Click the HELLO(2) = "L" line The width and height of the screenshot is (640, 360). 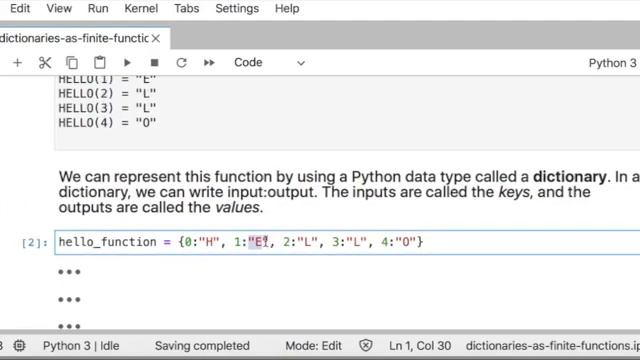click(x=107, y=93)
